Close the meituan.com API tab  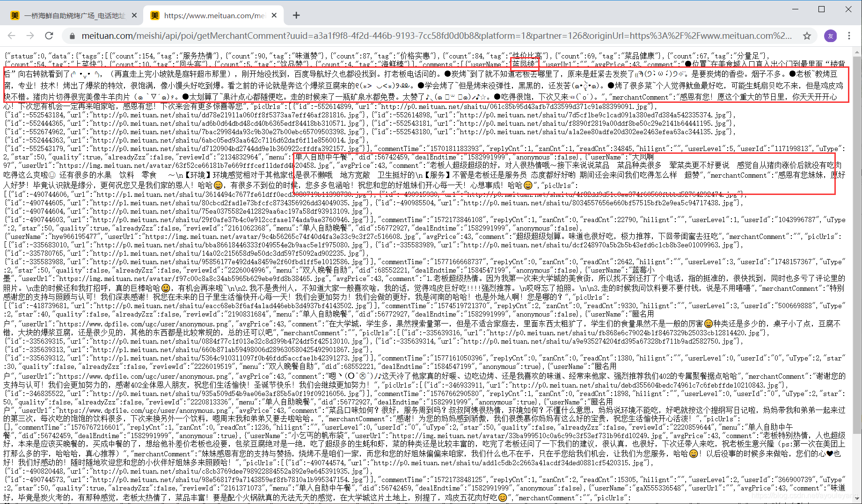[274, 15]
